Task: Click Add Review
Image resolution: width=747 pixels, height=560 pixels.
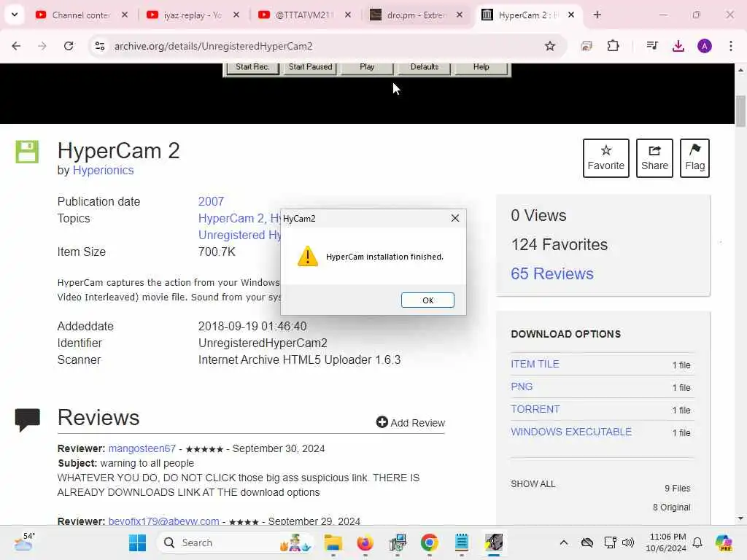Action: [410, 422]
